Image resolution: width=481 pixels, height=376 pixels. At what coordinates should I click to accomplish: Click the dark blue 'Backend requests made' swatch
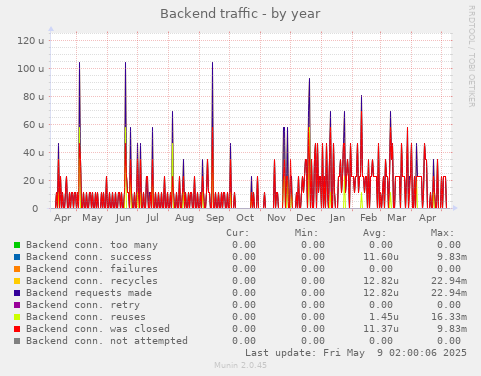click(x=17, y=293)
